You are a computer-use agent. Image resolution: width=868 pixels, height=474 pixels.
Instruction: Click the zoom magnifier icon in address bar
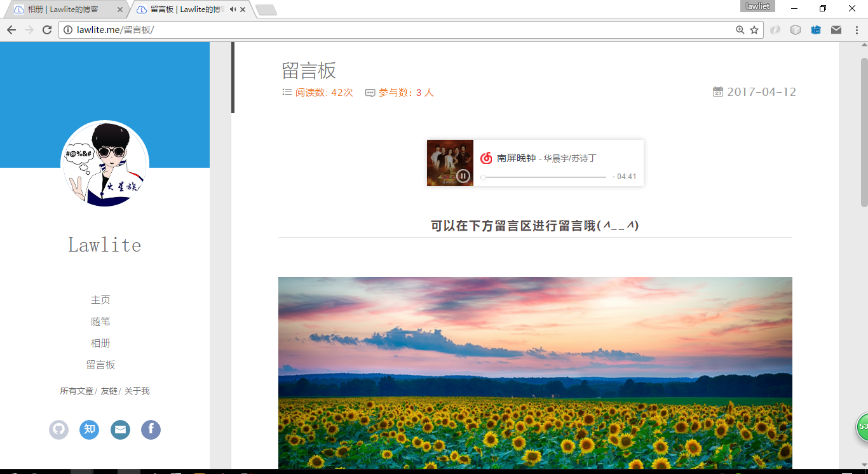coord(740,30)
